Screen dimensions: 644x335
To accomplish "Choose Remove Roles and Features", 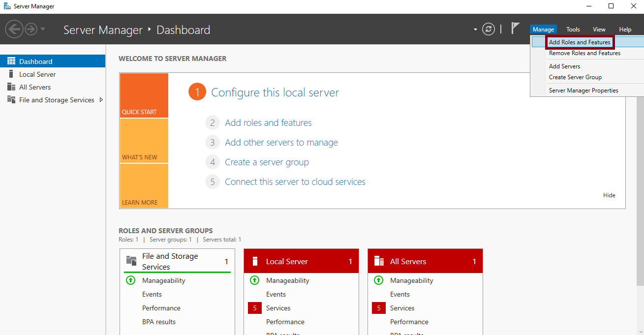I will [x=584, y=53].
